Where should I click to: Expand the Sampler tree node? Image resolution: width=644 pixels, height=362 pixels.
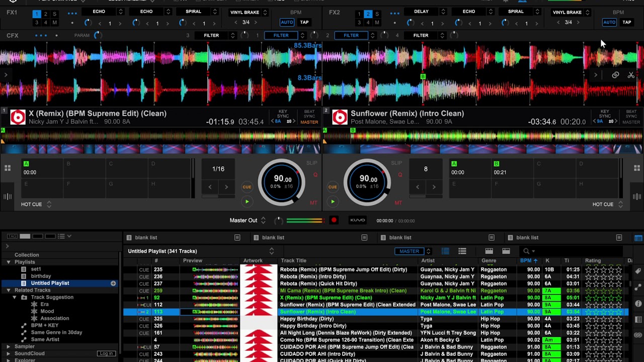coord(8,346)
